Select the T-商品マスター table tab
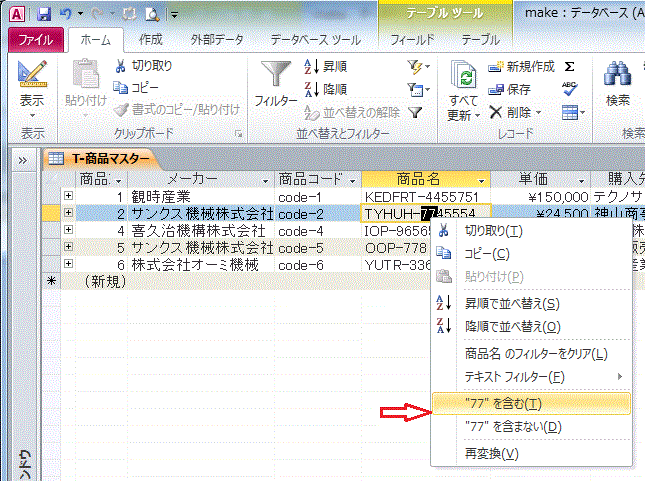This screenshot has height=481, width=645. 101,158
